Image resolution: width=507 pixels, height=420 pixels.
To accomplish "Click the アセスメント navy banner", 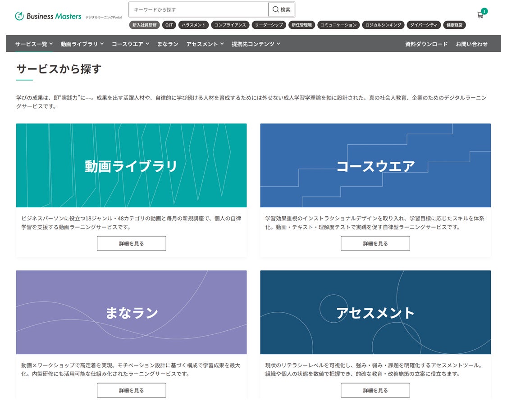I will coord(375,312).
